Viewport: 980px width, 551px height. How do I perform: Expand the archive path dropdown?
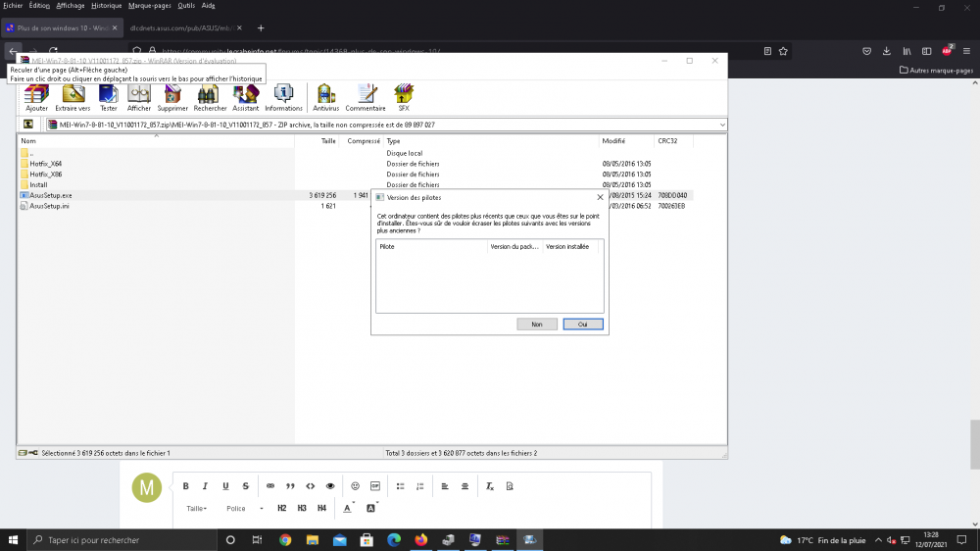click(x=722, y=125)
